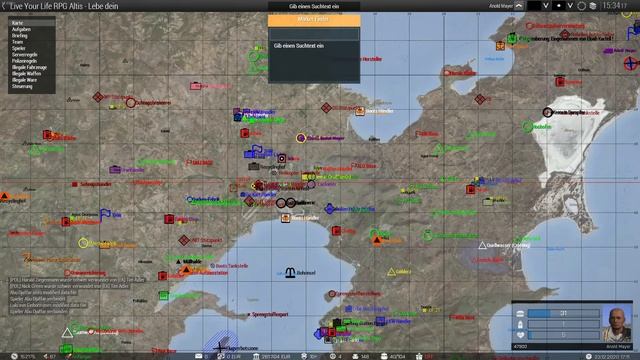Click the Boots Händler marker on the northern bay
640x360 pixels.
360,111
